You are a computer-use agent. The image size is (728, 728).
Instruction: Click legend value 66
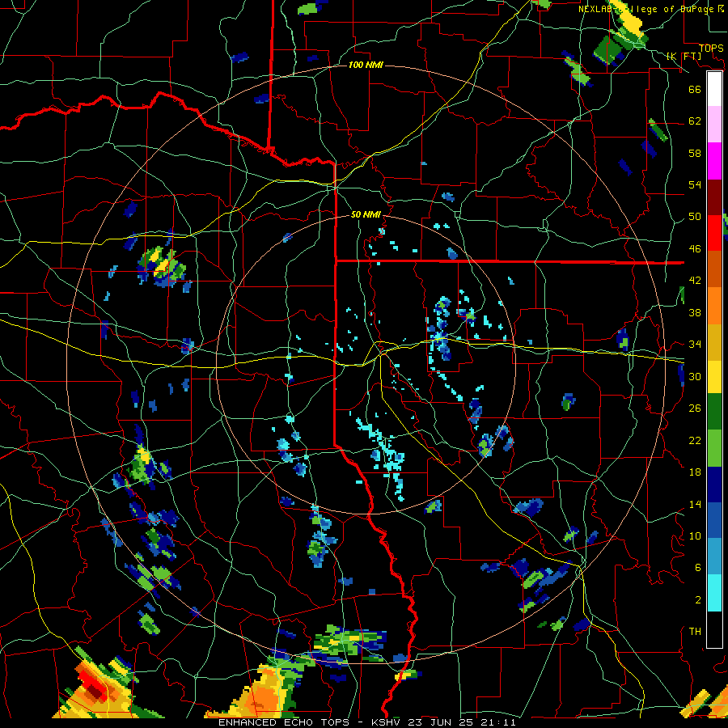(695, 89)
